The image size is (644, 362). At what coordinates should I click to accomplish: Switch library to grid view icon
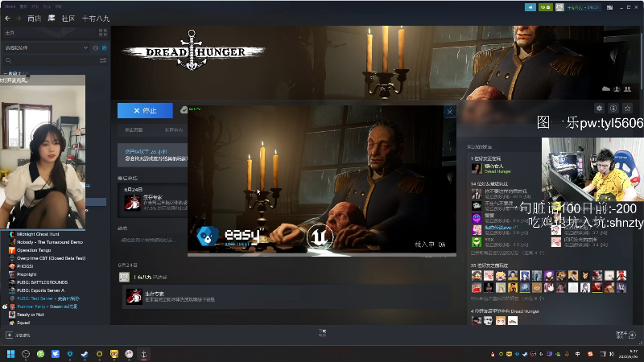tap(103, 32)
